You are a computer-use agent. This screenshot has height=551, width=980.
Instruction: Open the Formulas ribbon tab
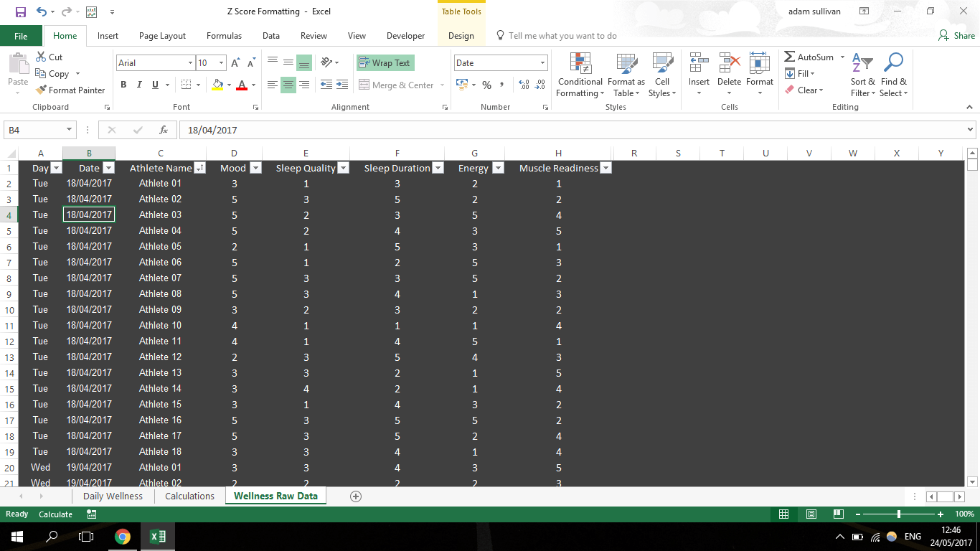[x=224, y=36]
